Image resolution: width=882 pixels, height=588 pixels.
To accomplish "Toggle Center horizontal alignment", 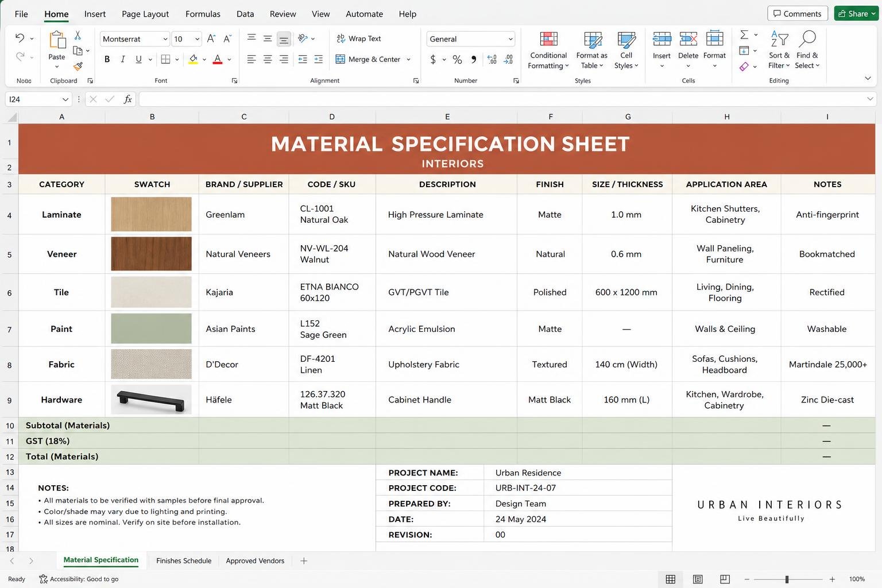I will [x=268, y=59].
